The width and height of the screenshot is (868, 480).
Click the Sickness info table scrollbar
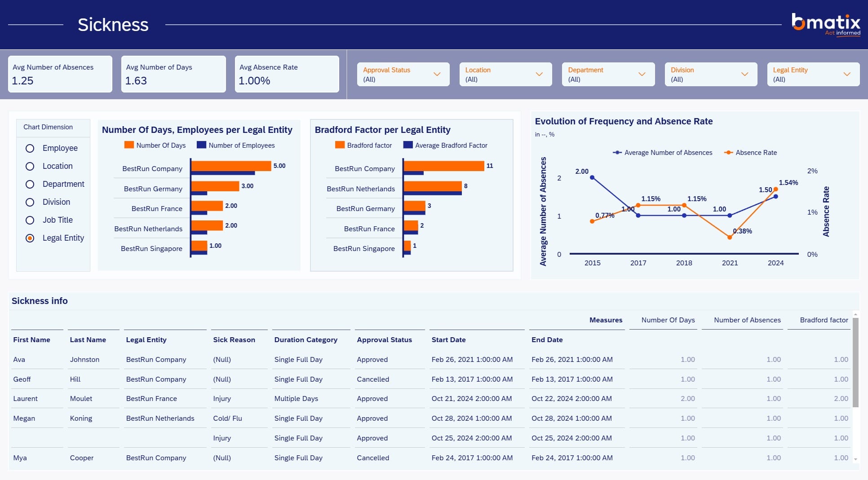coord(855,363)
